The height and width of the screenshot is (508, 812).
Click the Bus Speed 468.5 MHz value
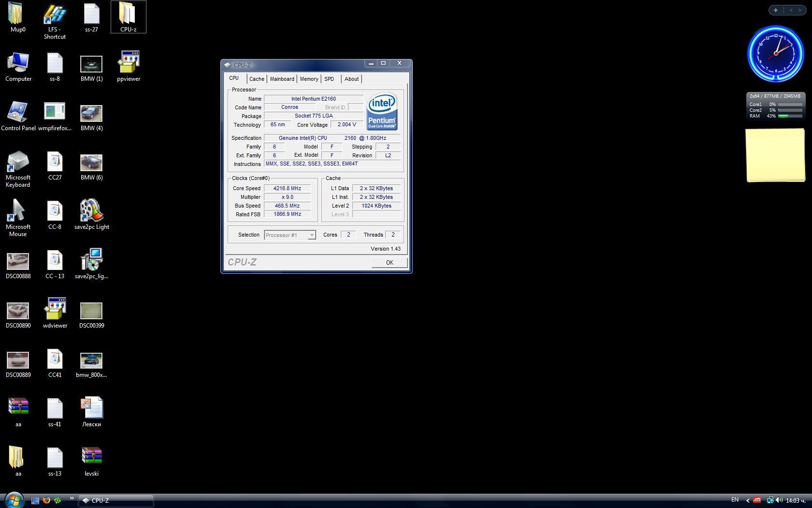point(287,206)
